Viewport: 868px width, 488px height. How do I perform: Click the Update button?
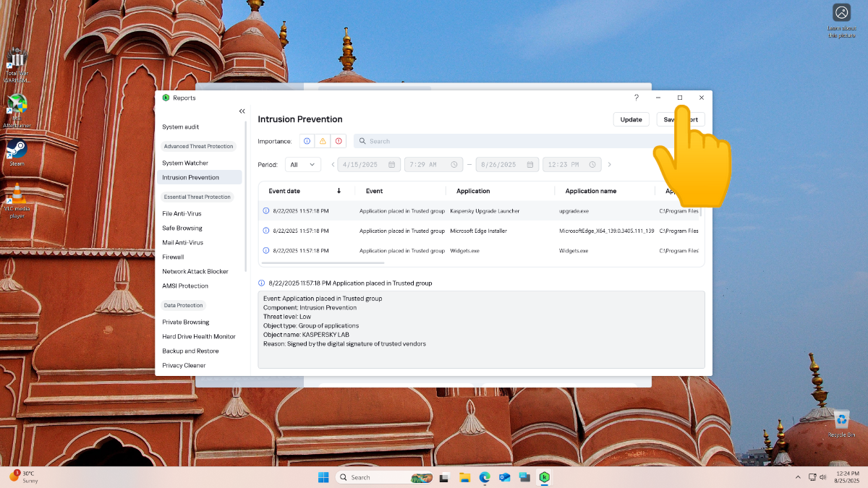631,119
